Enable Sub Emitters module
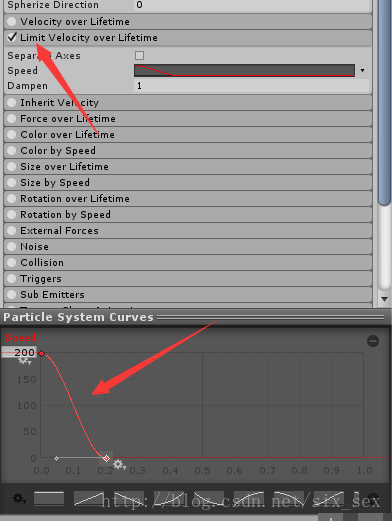Screen dimensions: 392x521 pos(12,294)
